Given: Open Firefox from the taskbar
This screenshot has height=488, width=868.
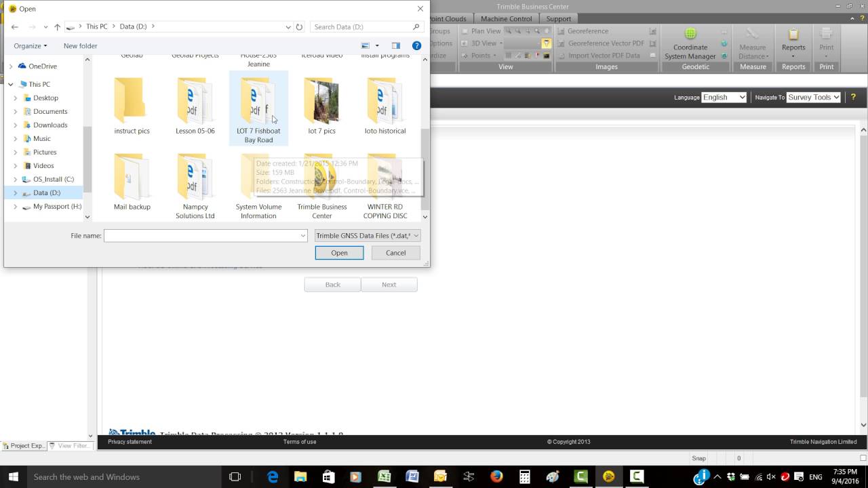Looking at the screenshot, I should [496, 476].
